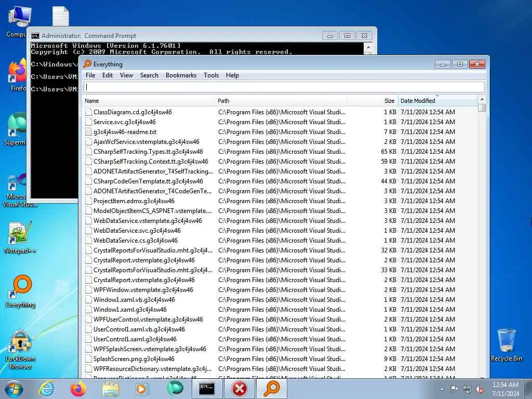Viewport: 532px width, 399px height.
Task: Select file icon of ClassDiagram.cd.g3c4j4sw46
Action: [x=88, y=112]
